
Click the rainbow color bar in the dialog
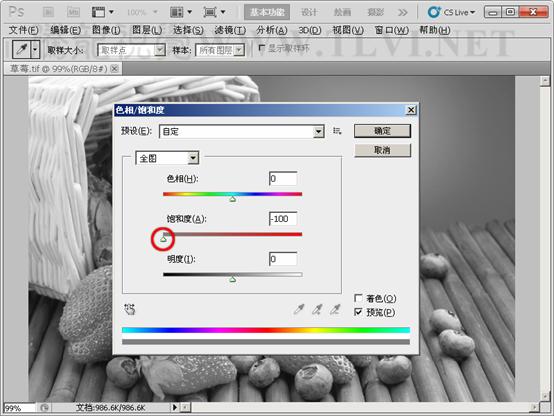[266, 330]
